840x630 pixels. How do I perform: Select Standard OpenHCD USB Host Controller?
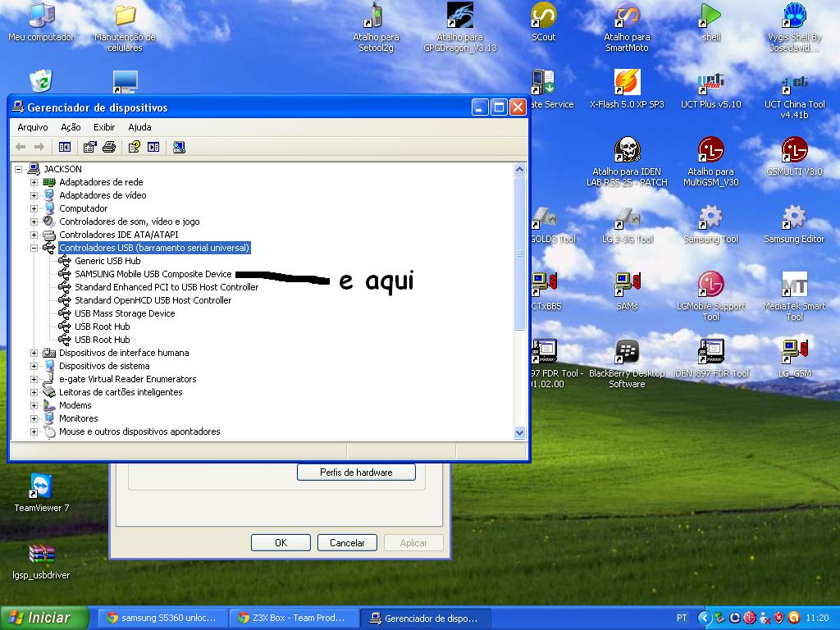[x=153, y=300]
